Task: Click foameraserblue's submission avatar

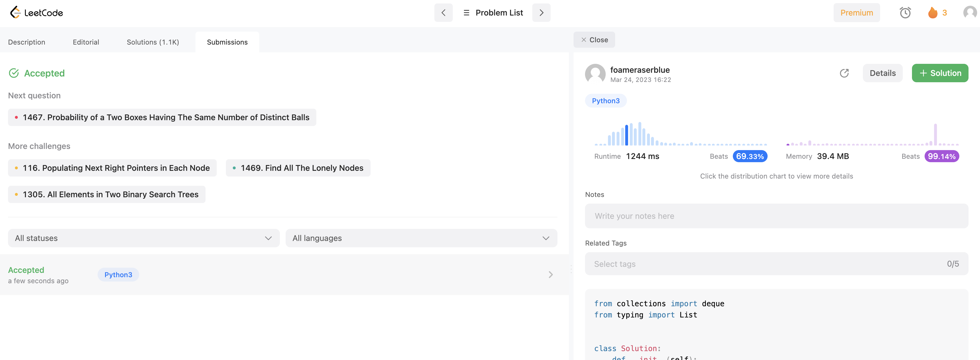Action: (x=595, y=74)
